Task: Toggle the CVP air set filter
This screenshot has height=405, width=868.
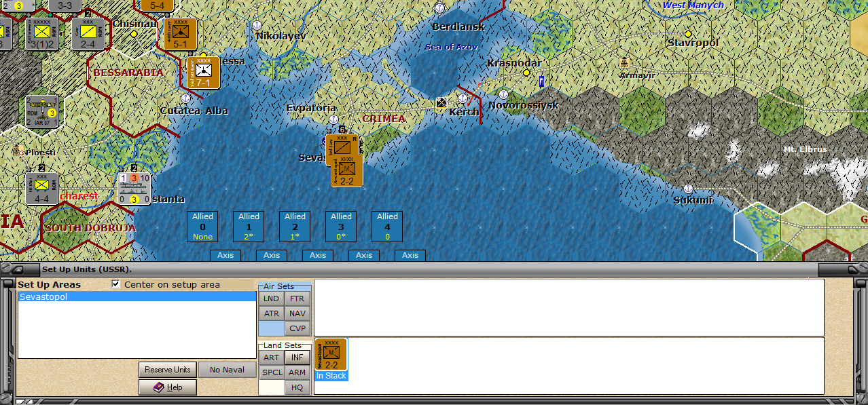Action: point(297,328)
